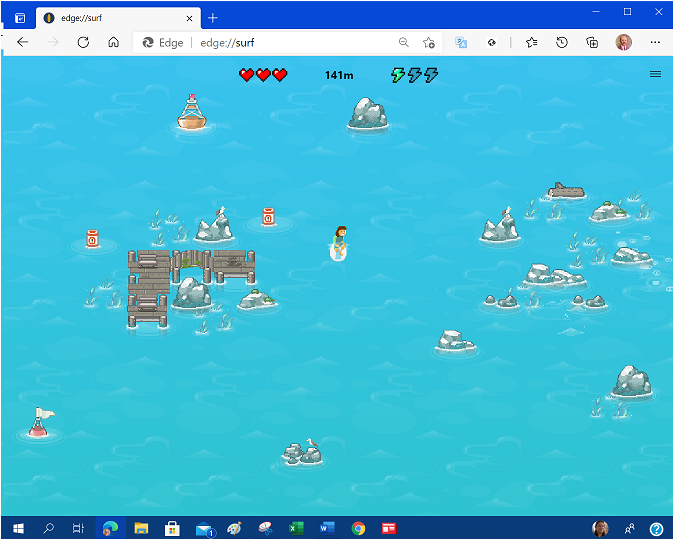Open Snipping tool from taskbar
The image size is (674, 540).
point(265,528)
